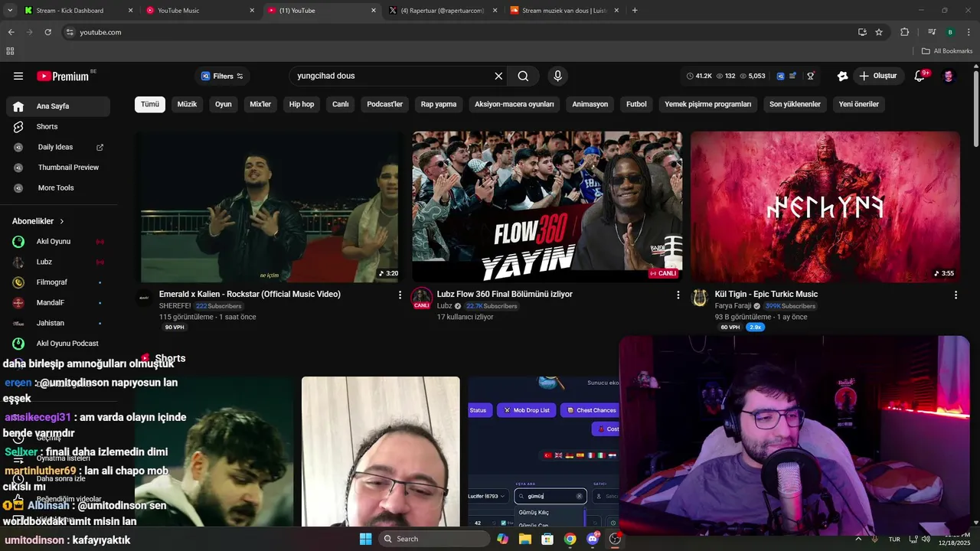Viewport: 980px width, 551px height.
Task: Open the vidIQ blue logo icon in the stats bar
Action: point(780,76)
